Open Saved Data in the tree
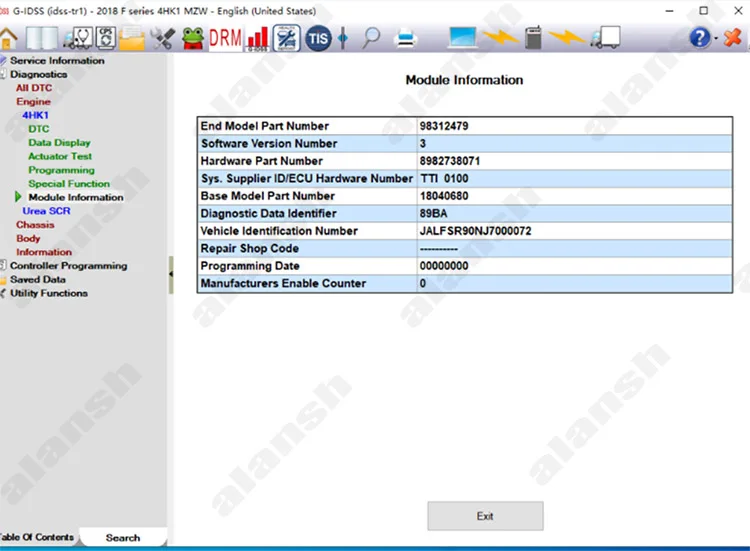The width and height of the screenshot is (750, 551). click(x=38, y=279)
